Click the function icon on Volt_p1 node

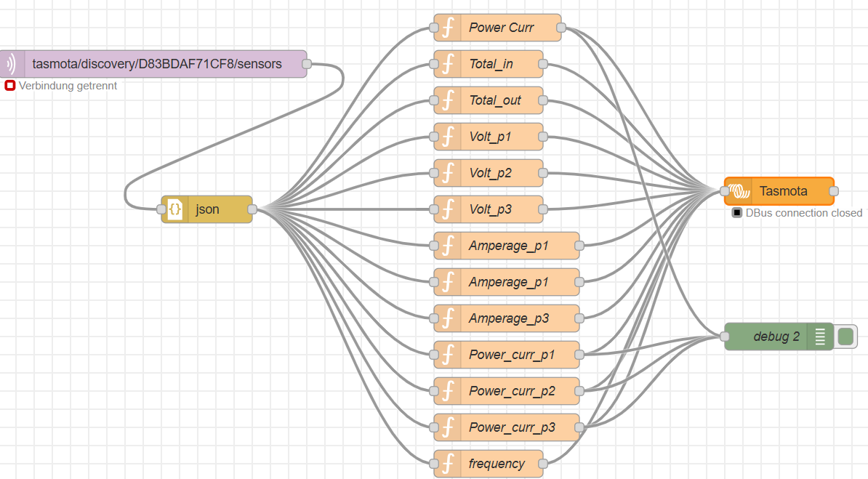pos(448,137)
